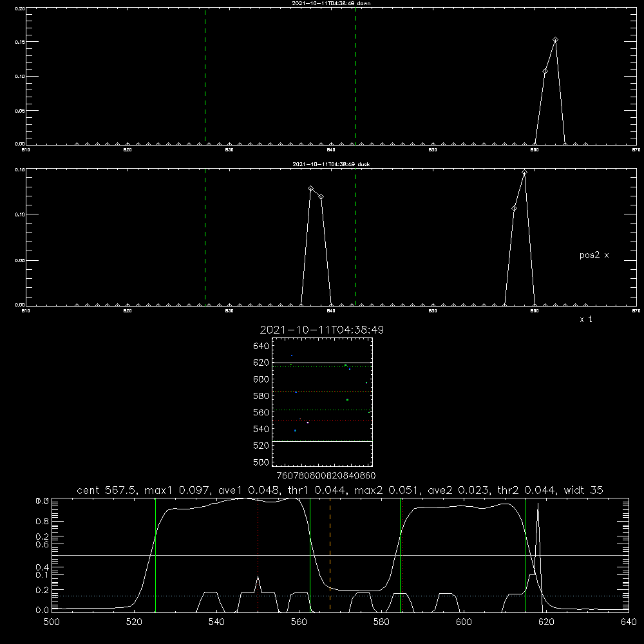Select the 'cent 567.5' value in stats header
Image resolution: width=644 pixels, height=644 pixels.
tap(105, 490)
